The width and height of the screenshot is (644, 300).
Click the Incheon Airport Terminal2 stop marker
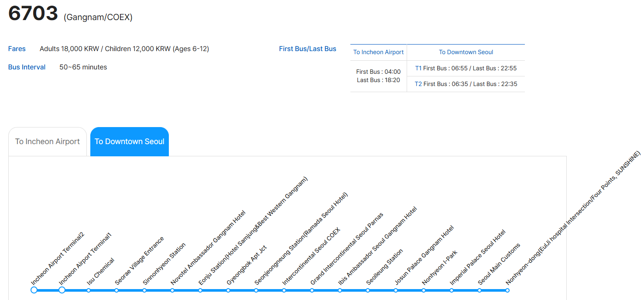(x=34, y=290)
